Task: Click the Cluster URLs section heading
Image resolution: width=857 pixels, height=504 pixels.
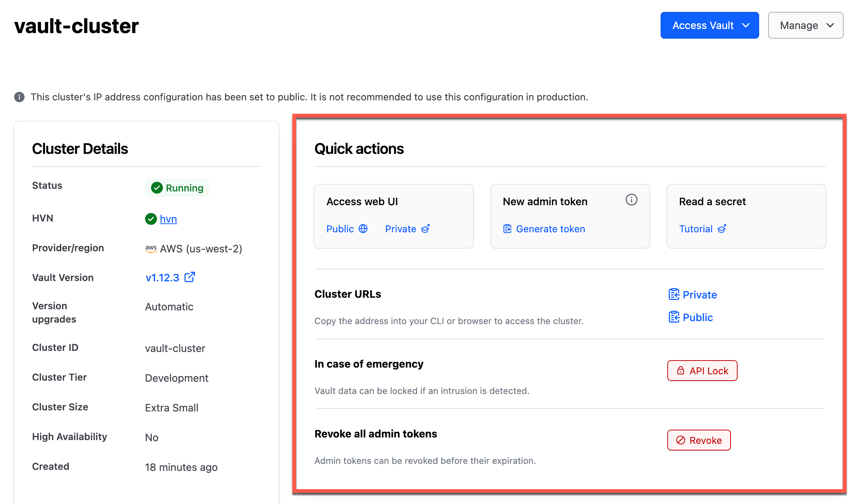Action: tap(348, 294)
